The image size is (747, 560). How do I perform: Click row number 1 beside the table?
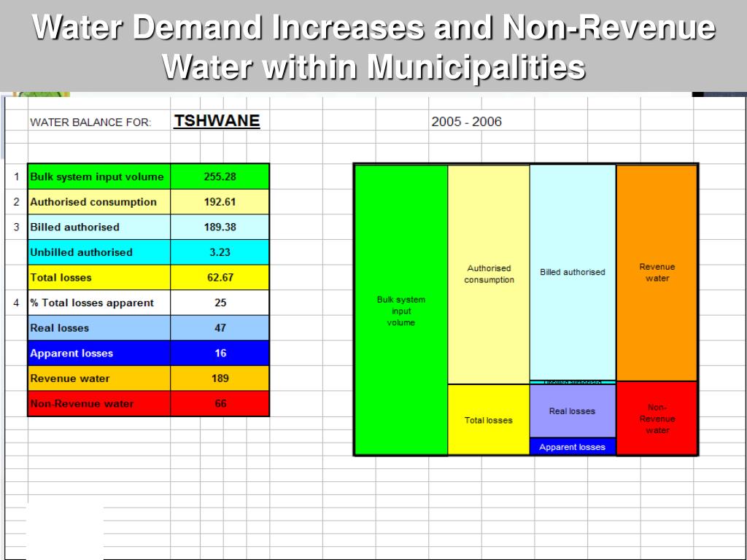coord(17,177)
